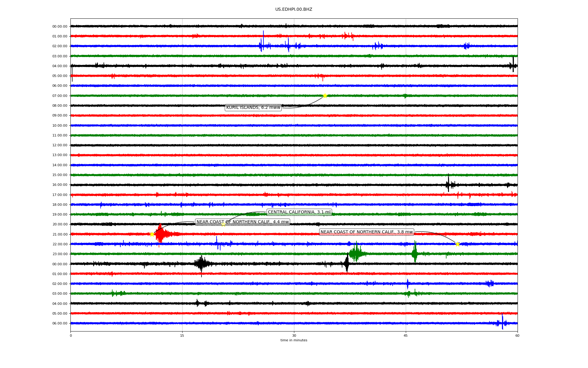
Task: Click the 23:00:00 row time label
Action: coord(60,254)
